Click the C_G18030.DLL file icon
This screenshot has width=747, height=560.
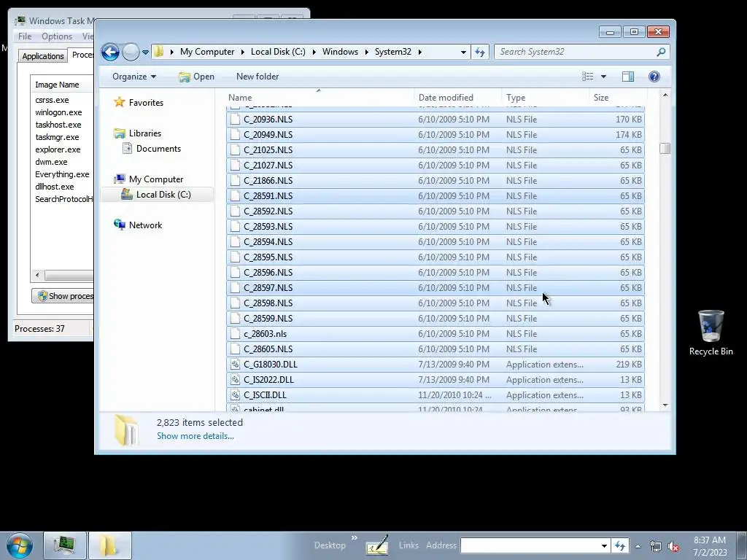tap(235, 365)
